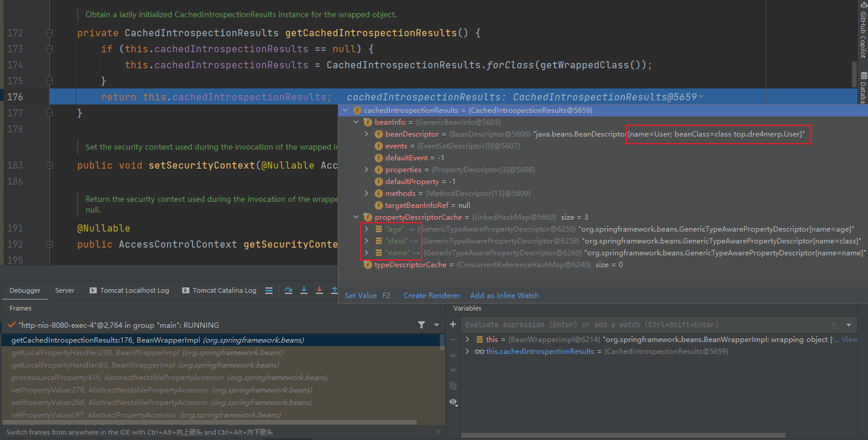The image size is (868, 440).
Task: Click the eye view-options icon in Variables
Action: pos(454,402)
